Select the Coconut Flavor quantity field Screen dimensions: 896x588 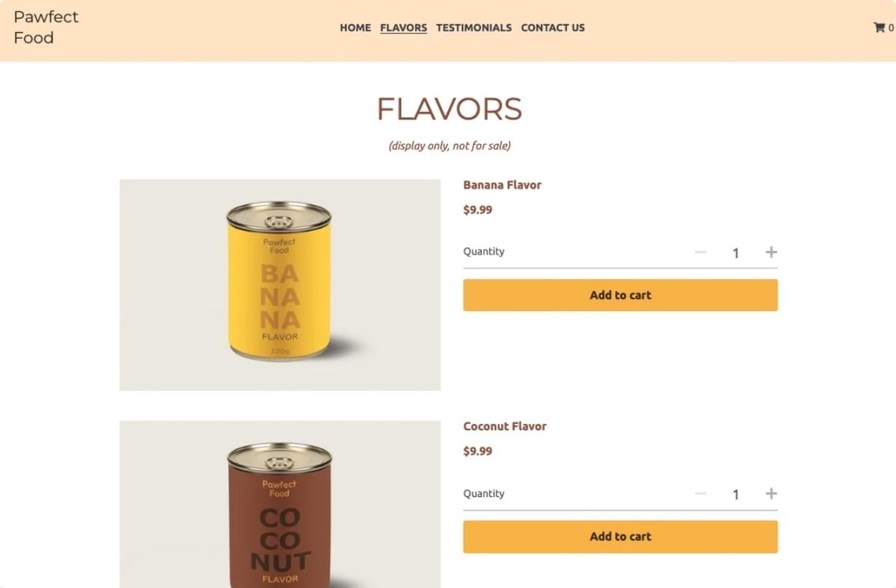[735, 493]
